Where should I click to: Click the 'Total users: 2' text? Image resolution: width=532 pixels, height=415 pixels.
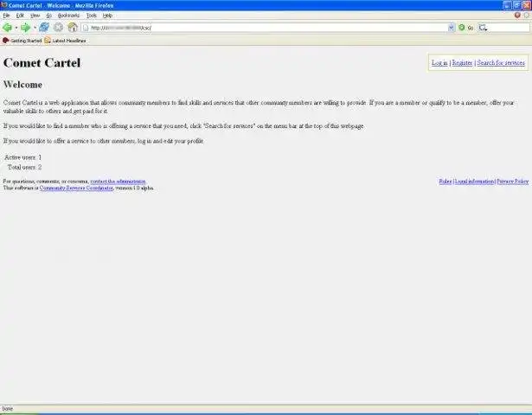[24, 167]
